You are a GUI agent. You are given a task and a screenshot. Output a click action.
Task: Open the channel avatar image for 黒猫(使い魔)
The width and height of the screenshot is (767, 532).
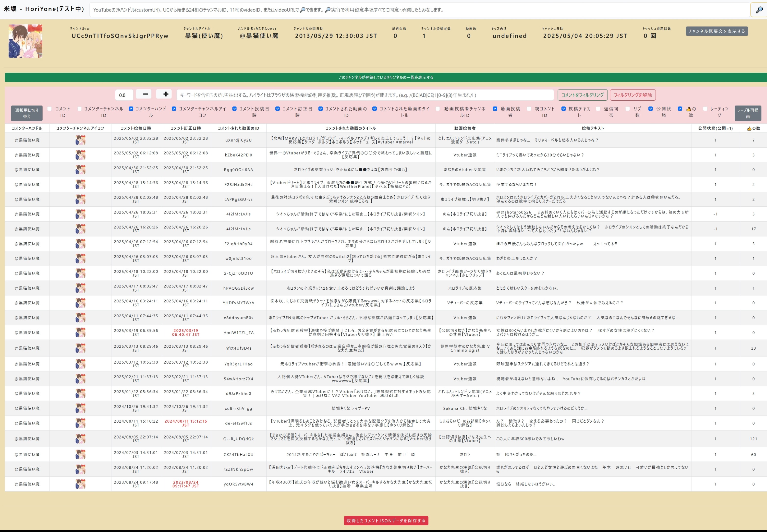pos(25,41)
